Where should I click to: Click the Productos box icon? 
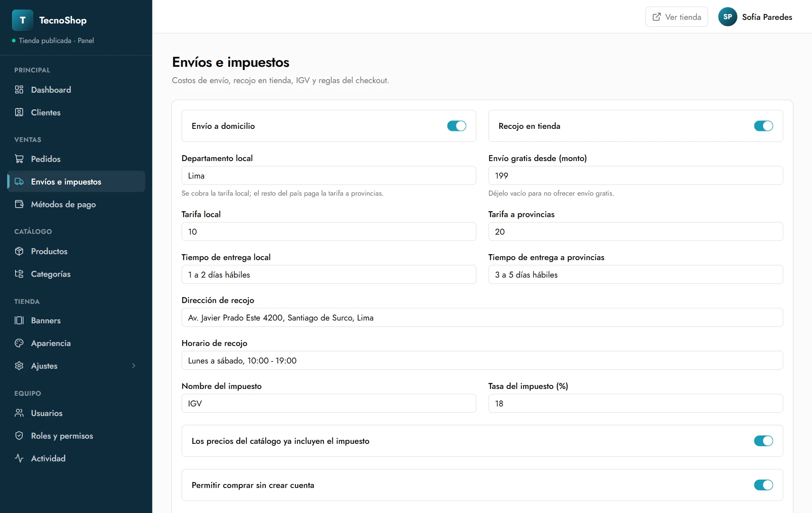point(19,251)
